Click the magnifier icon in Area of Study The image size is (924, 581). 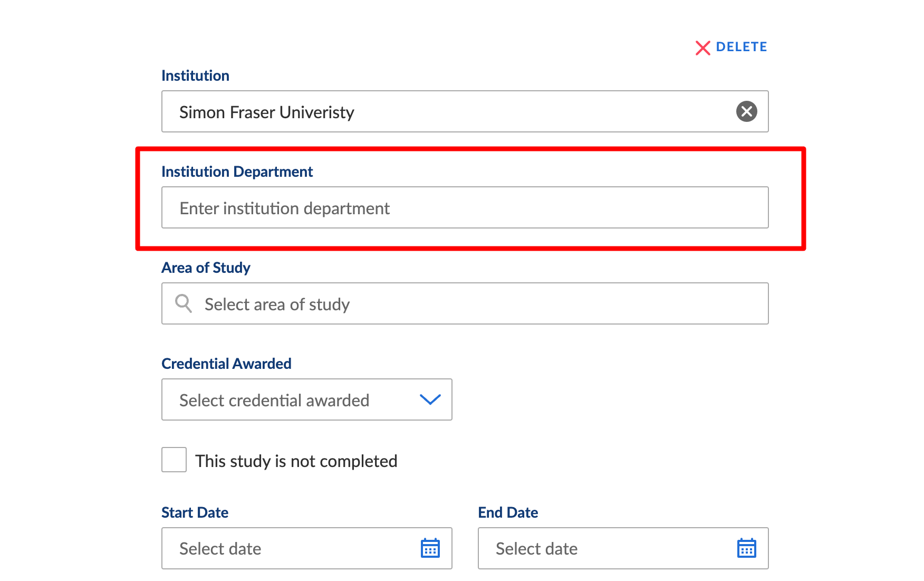click(184, 304)
